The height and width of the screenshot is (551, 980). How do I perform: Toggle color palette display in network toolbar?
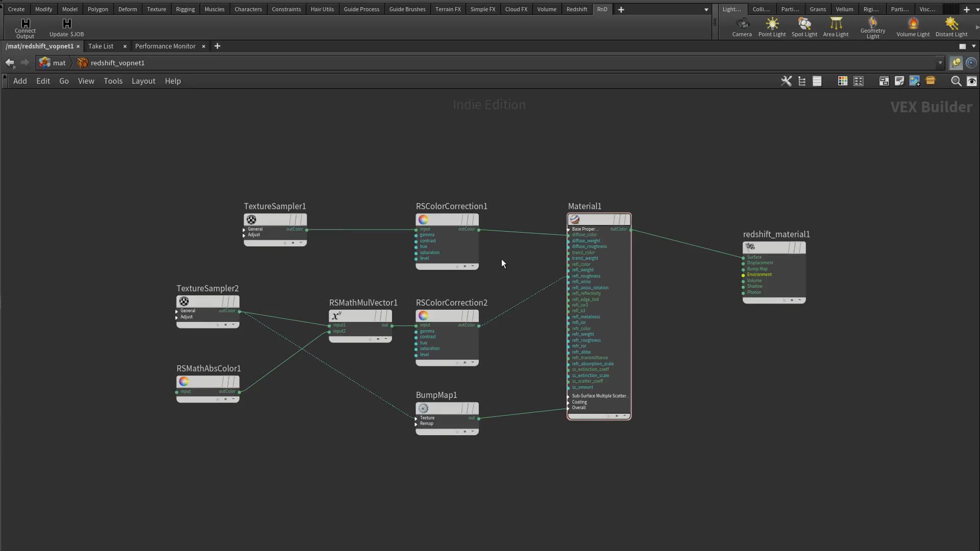point(842,81)
